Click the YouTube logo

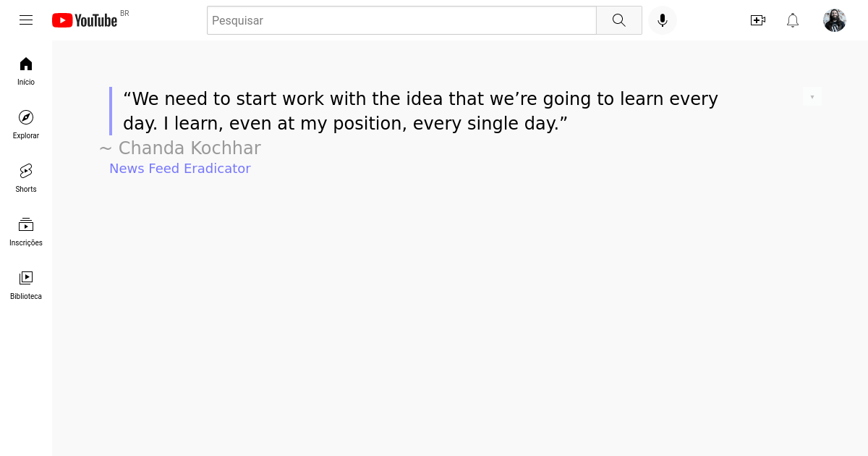[85, 20]
